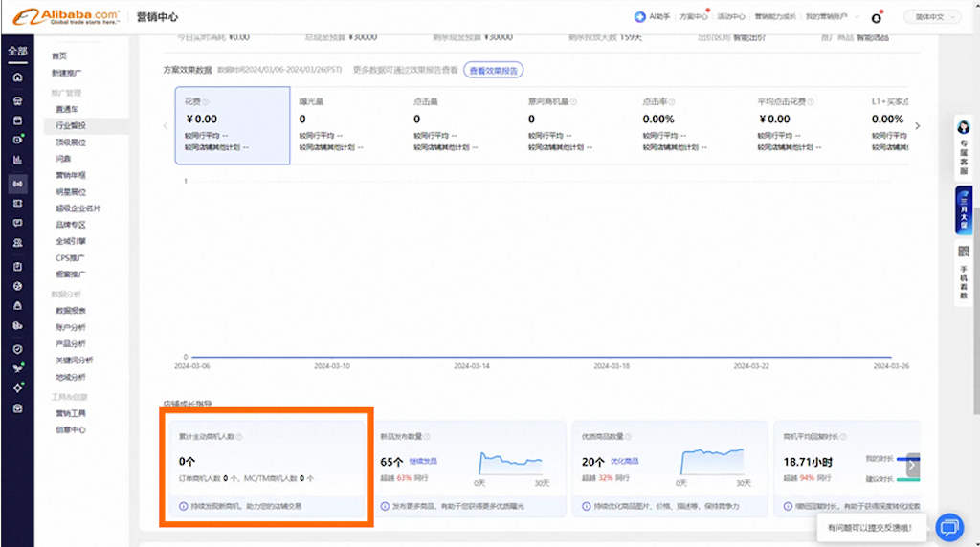
Task: Click the 查看效果报告 button
Action: point(493,71)
